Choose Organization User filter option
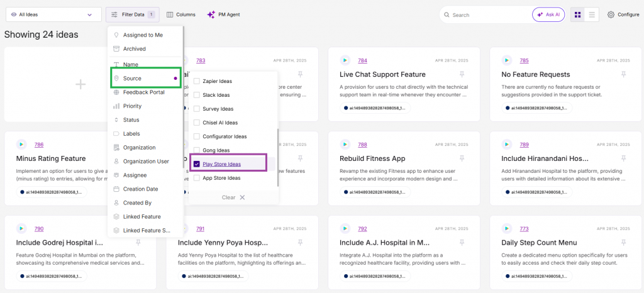The height and width of the screenshot is (293, 644). click(x=145, y=161)
